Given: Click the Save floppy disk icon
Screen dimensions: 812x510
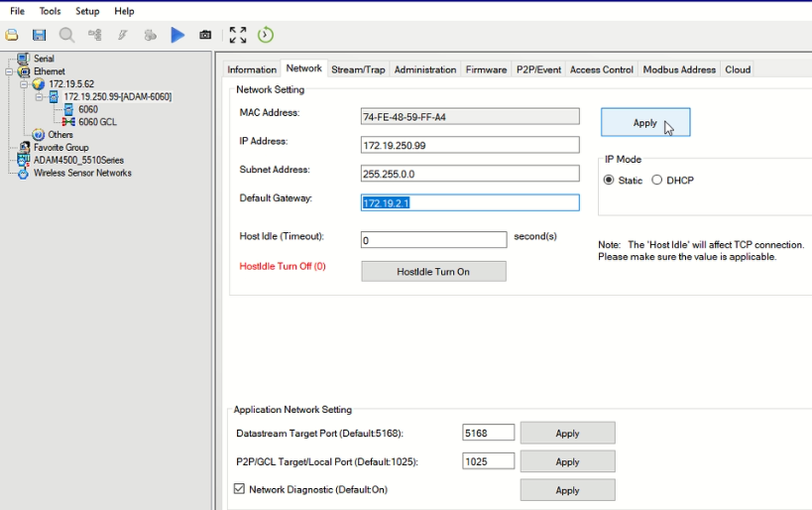Looking at the screenshot, I should [x=39, y=35].
